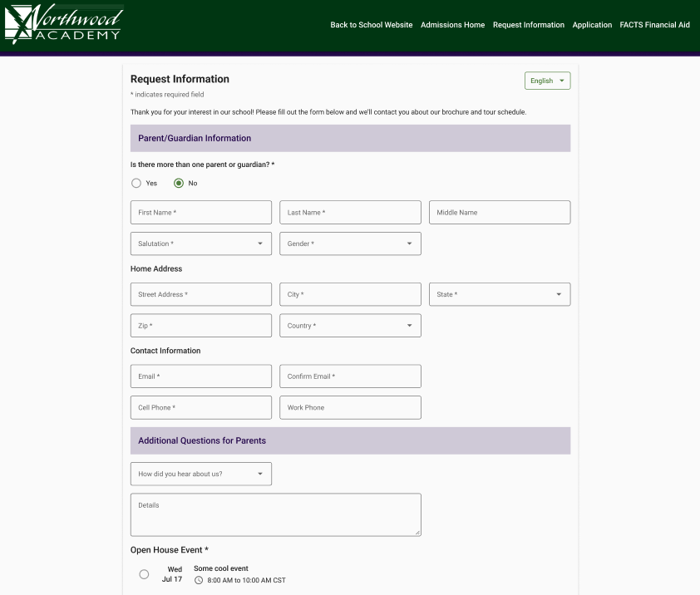Select the Application navigation item
Screen dimensions: 700x595
click(x=592, y=25)
